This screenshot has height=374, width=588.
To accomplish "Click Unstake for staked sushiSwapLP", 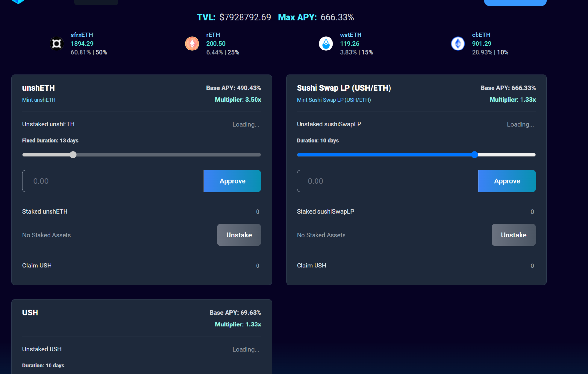I will point(513,235).
